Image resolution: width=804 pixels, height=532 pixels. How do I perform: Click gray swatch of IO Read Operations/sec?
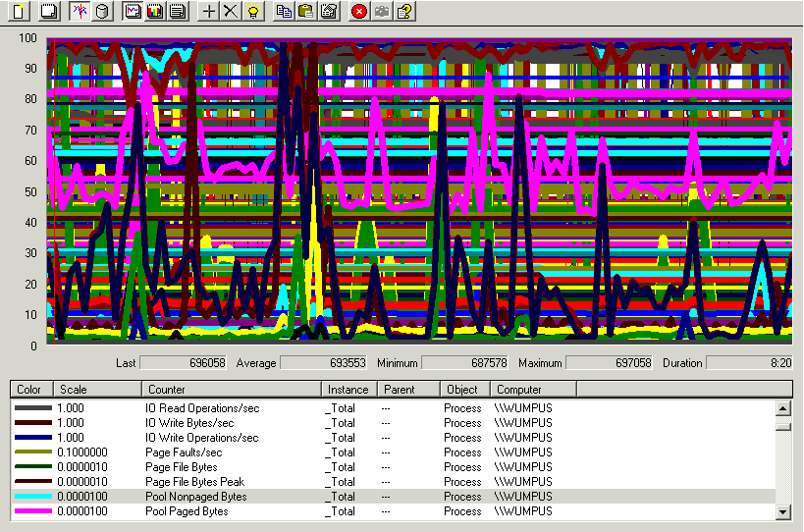33,408
